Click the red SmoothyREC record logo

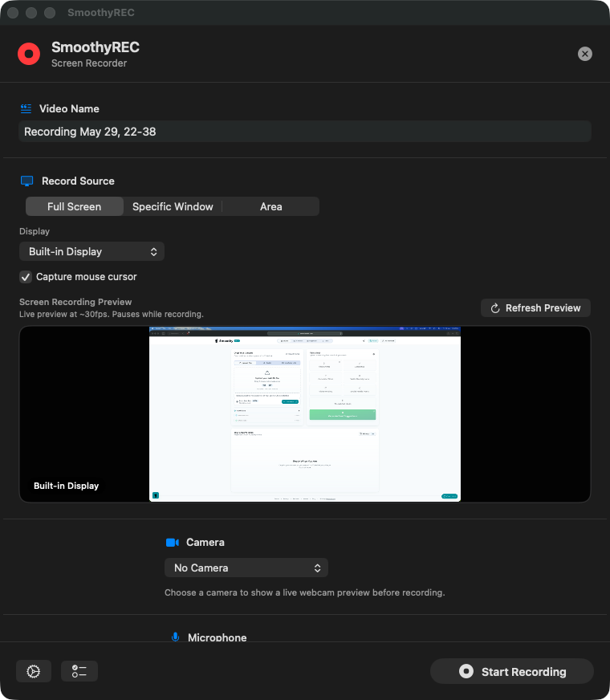(29, 54)
